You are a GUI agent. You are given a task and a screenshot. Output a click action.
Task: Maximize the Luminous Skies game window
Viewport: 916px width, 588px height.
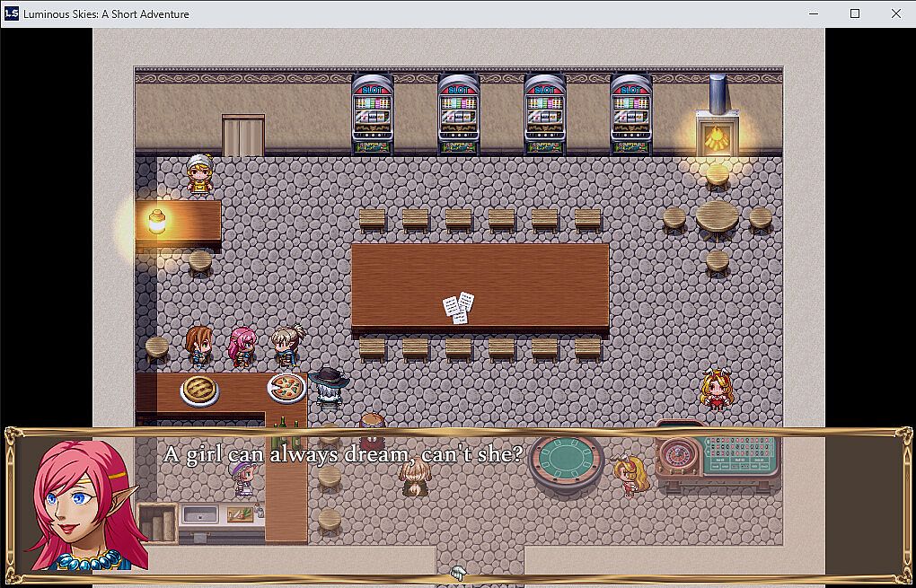point(855,13)
